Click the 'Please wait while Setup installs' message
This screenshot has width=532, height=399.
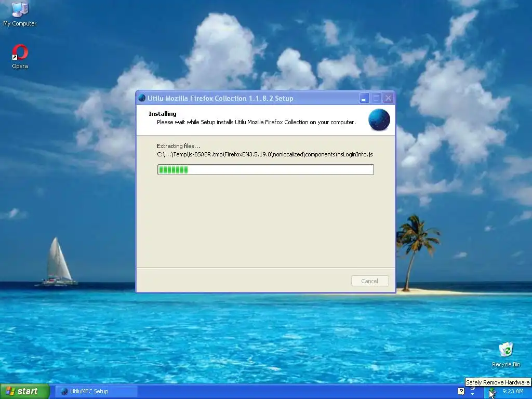point(256,122)
